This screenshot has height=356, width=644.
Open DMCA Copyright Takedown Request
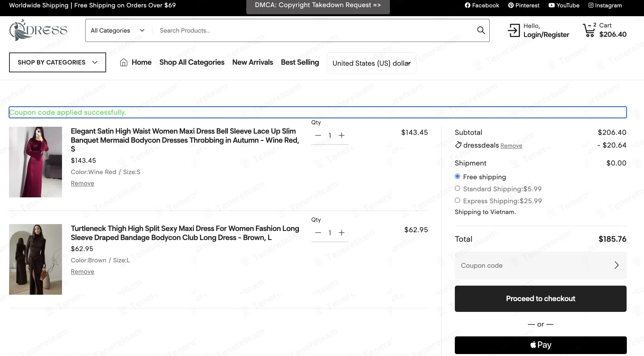(318, 6)
